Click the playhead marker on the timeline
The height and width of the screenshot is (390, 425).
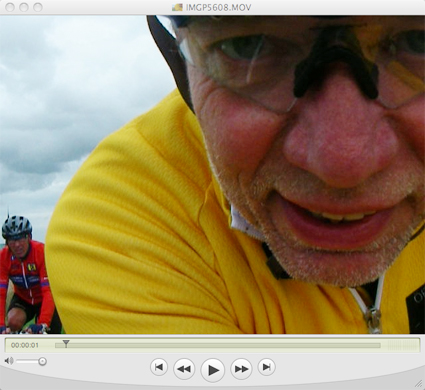click(x=66, y=343)
